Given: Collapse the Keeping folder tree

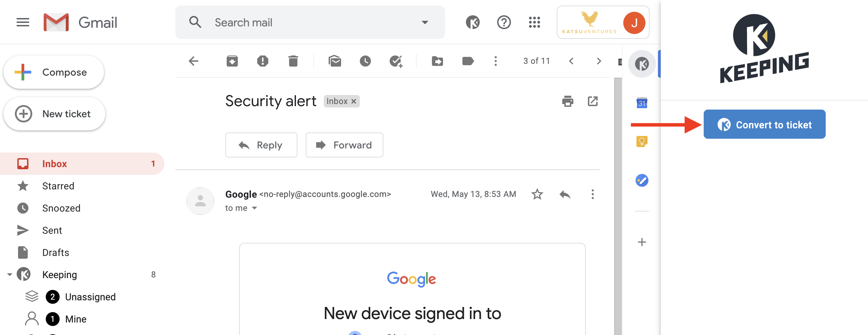Looking at the screenshot, I should pos(10,275).
